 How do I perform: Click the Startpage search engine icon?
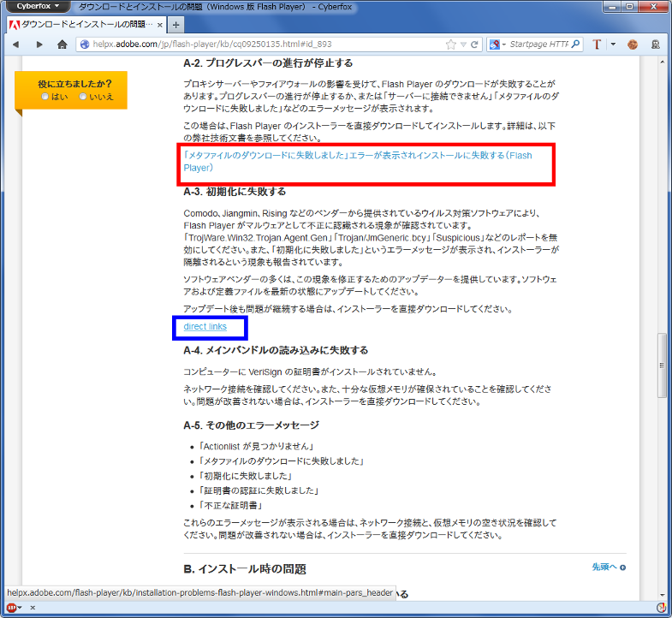pos(495,45)
